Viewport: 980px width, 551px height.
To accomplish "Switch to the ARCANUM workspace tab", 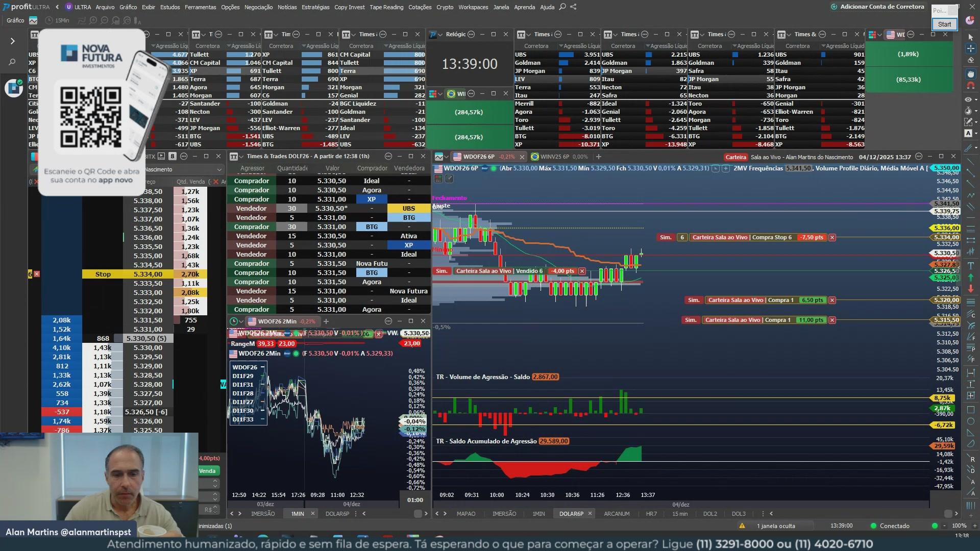I will pyautogui.click(x=616, y=514).
